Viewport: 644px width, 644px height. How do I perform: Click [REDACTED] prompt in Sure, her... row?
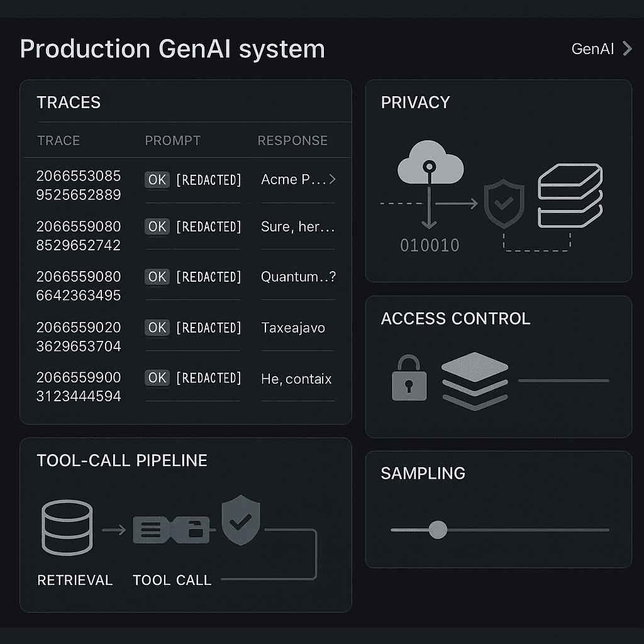click(209, 226)
